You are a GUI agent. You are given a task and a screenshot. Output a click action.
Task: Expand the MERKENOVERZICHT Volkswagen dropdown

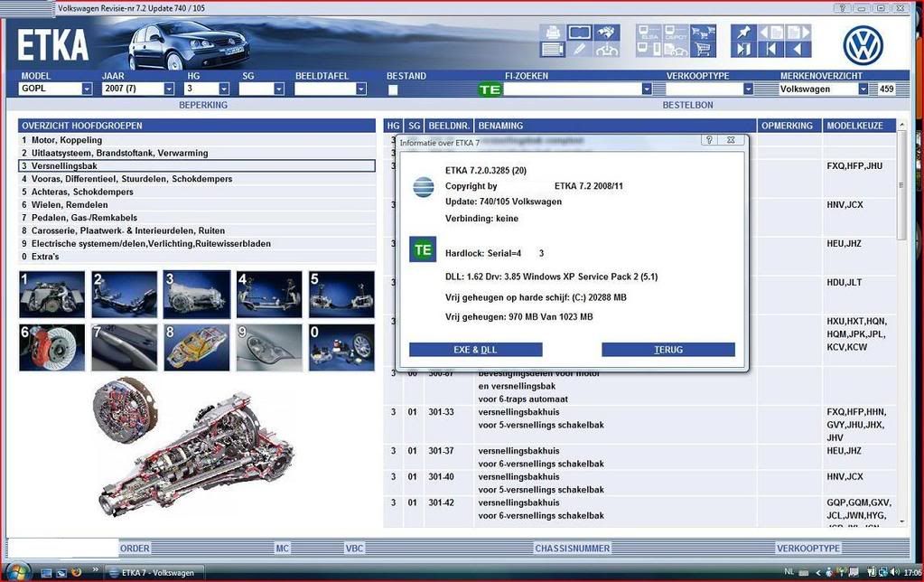pos(863,89)
